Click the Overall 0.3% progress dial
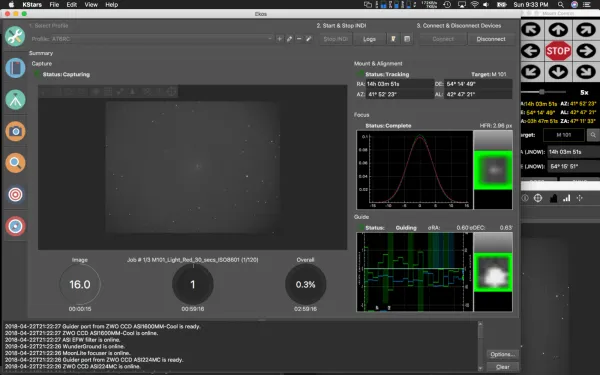The image size is (600, 375). click(305, 284)
